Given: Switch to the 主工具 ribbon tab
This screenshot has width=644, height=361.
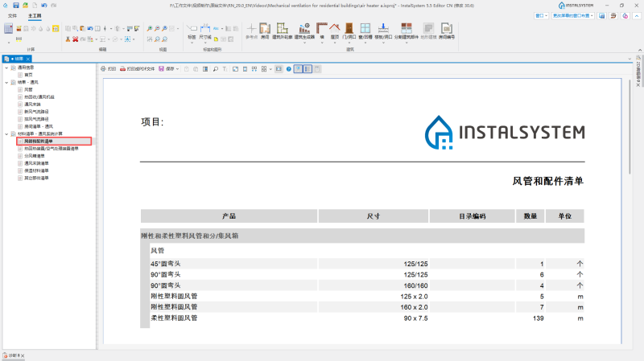Looking at the screenshot, I should [35, 15].
